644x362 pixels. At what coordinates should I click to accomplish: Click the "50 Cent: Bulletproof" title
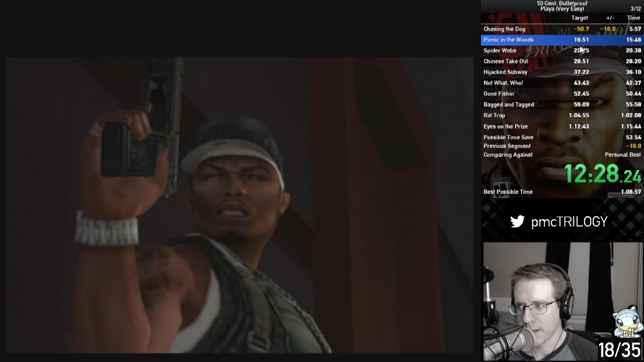coord(562,4)
